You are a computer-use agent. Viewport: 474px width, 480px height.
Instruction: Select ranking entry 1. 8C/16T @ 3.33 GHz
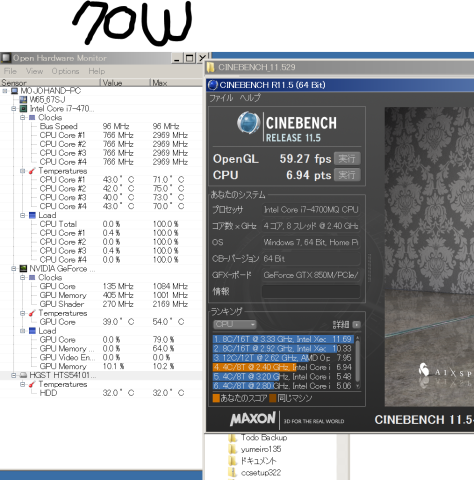point(283,339)
